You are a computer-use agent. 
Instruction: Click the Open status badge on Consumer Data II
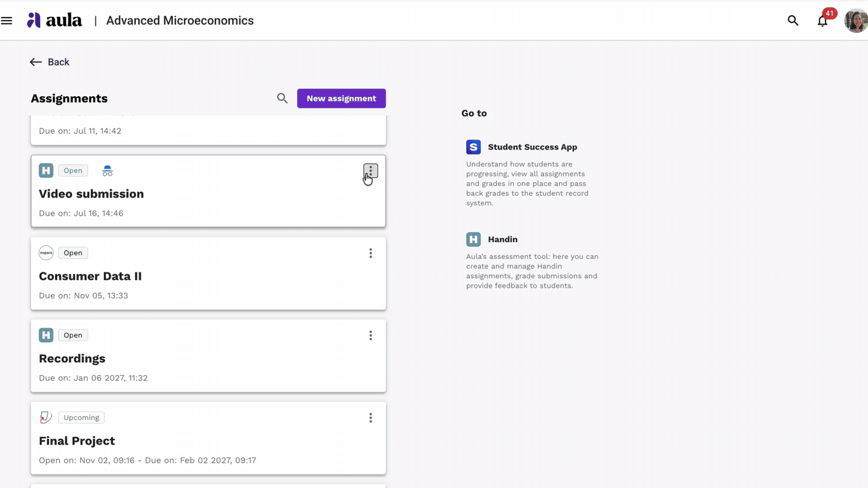pyautogui.click(x=73, y=253)
